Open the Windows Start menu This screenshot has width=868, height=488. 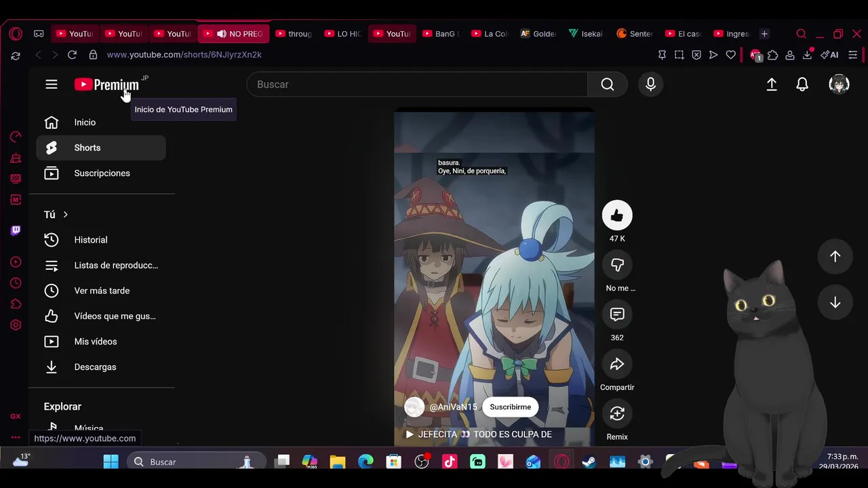point(111,462)
